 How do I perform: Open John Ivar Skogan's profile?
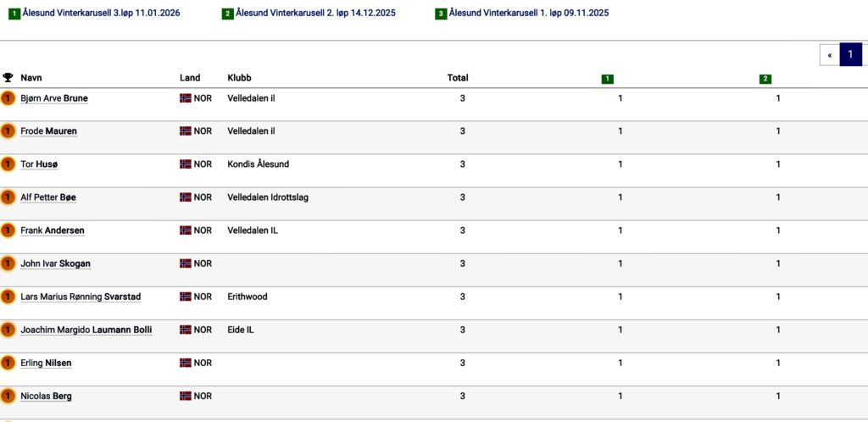[x=55, y=264]
